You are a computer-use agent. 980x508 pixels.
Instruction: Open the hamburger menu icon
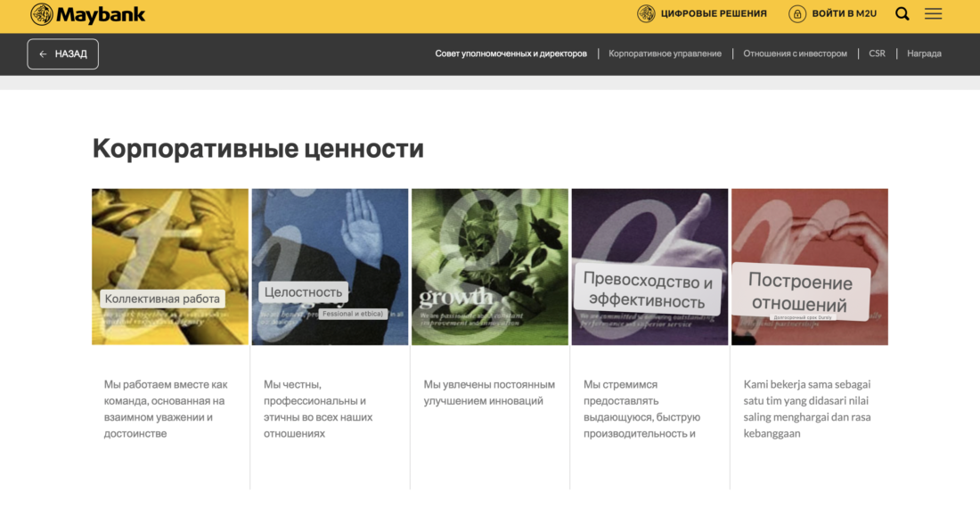(933, 13)
